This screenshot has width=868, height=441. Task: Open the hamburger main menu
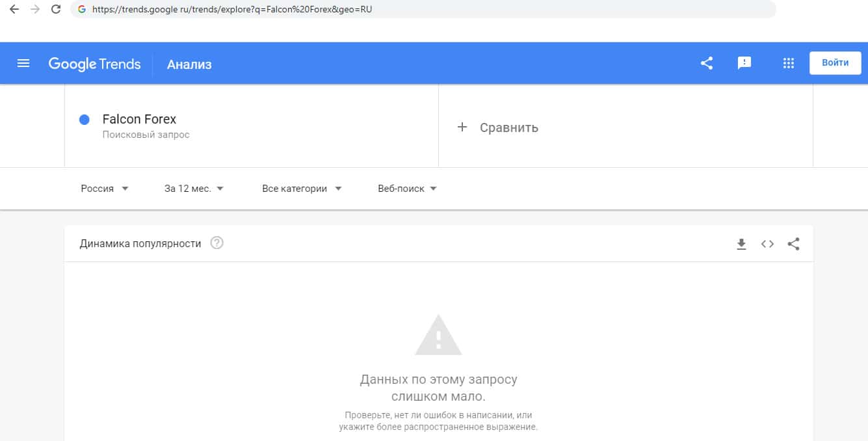23,63
